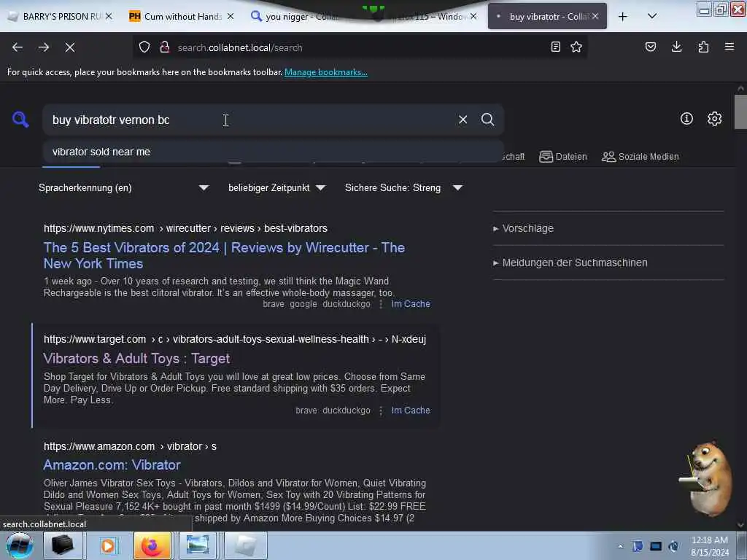Click the volume icon in the system tray
The image size is (747, 560).
(x=673, y=546)
